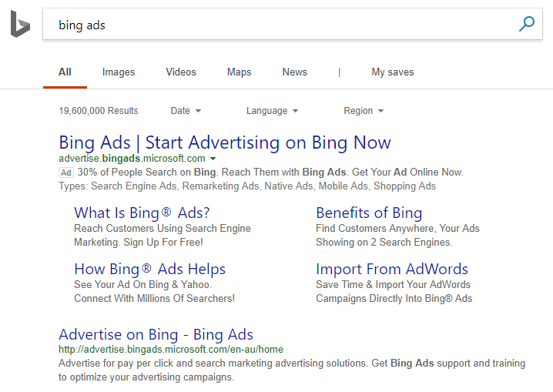The height and width of the screenshot is (392, 553).
Task: Open the "Benefits of Bing" sitelink
Action: pos(369,213)
